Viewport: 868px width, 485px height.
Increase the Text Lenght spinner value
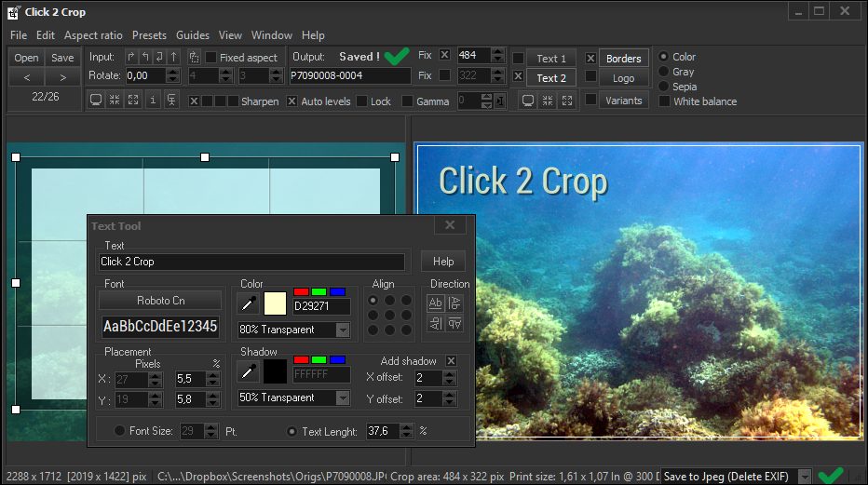pos(406,427)
